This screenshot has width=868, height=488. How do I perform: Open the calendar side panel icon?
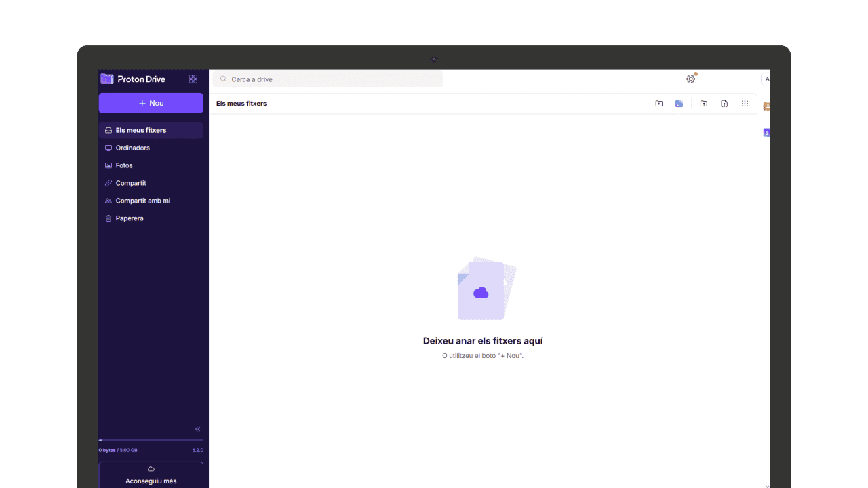click(x=766, y=133)
